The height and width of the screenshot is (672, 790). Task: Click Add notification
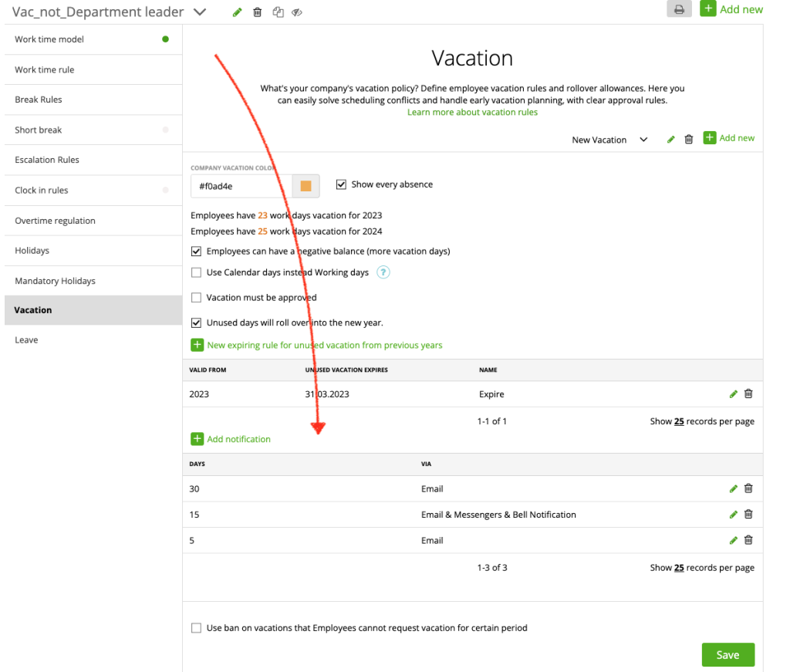coord(231,439)
